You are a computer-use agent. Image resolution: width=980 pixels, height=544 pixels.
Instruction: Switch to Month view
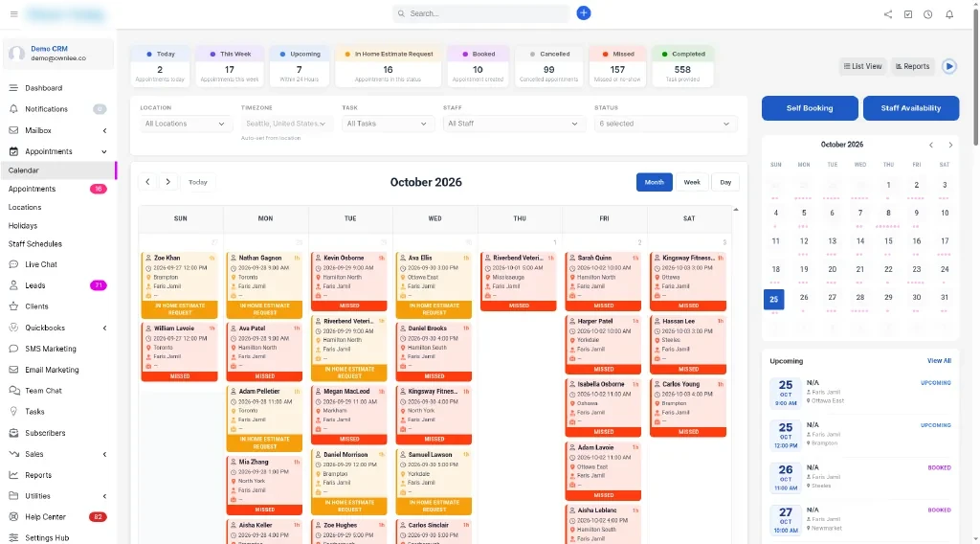point(654,182)
